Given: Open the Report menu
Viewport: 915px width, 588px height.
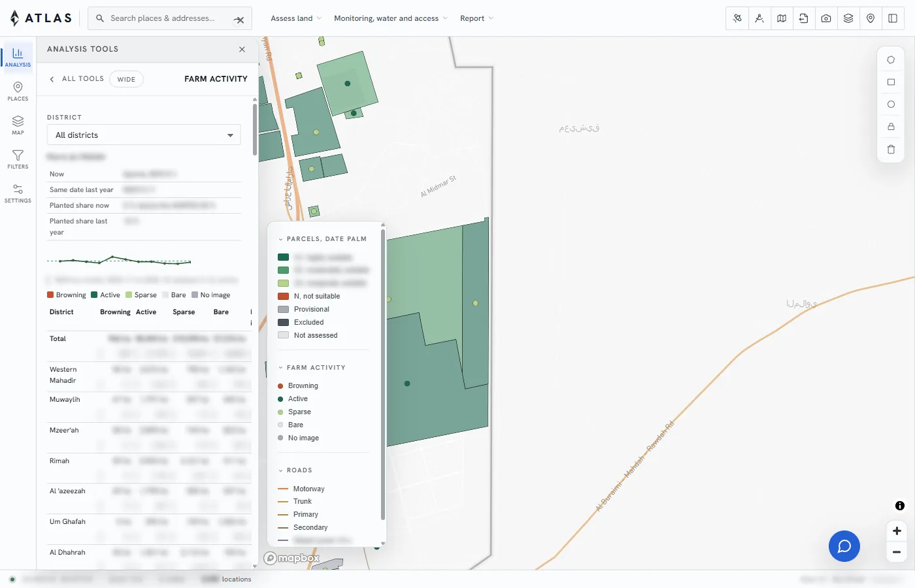Looking at the screenshot, I should click(x=476, y=18).
